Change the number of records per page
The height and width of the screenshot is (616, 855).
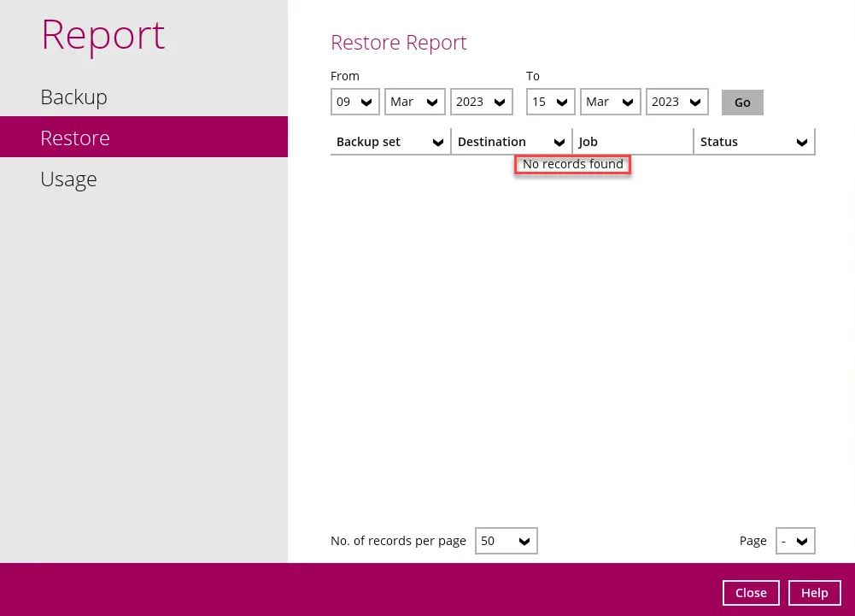506,541
